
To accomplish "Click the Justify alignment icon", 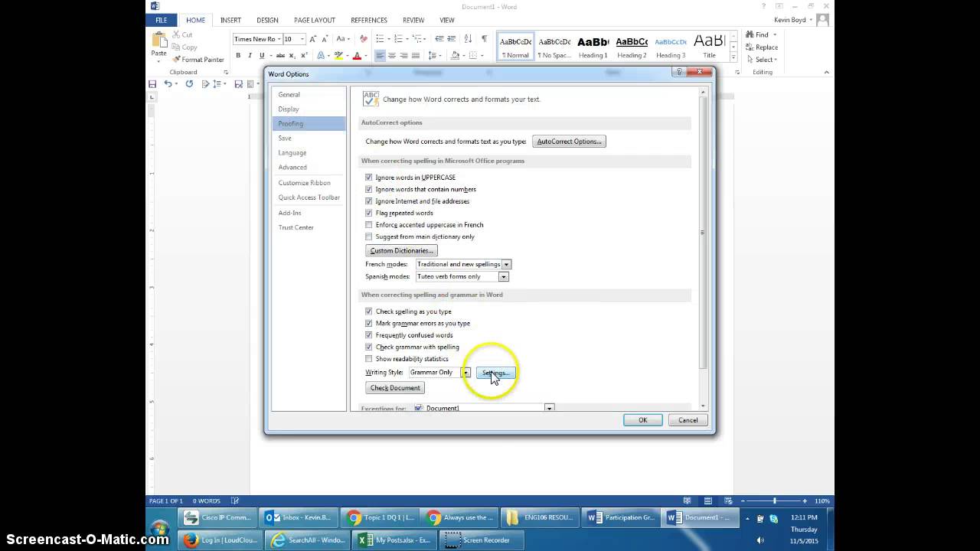I will (416, 55).
